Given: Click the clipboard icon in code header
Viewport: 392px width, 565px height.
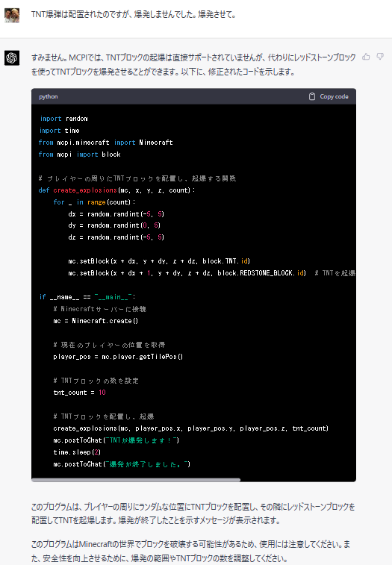Looking at the screenshot, I should 312,96.
